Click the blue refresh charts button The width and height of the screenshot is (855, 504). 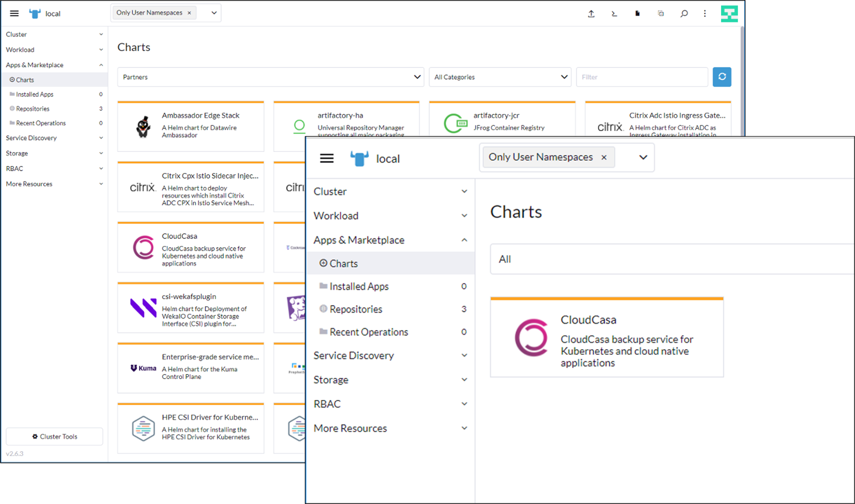(722, 77)
